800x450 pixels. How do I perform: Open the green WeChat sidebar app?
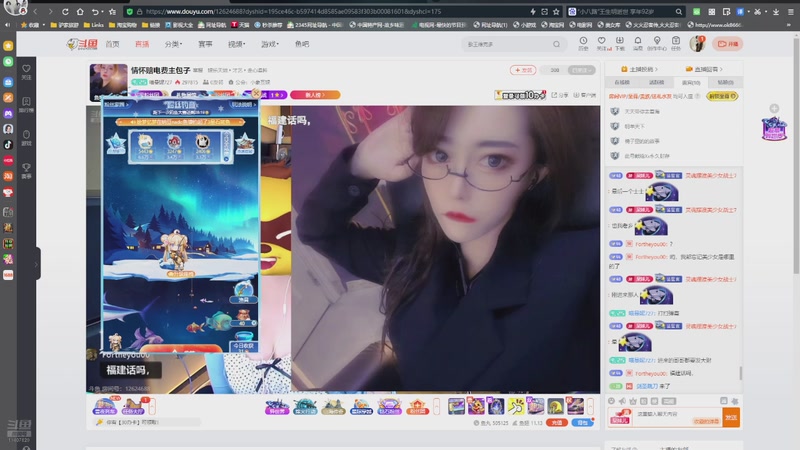click(x=8, y=62)
